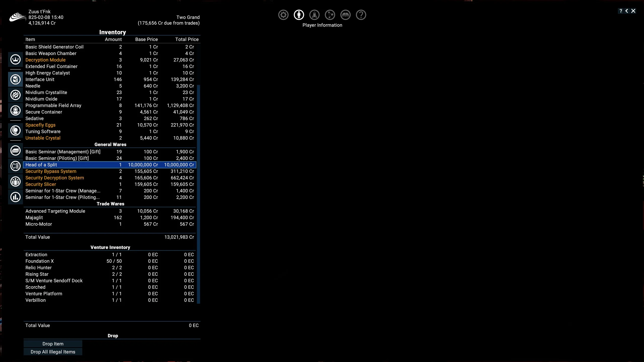Go back using the top-right arrow
The image size is (644, 362).
[627, 11]
